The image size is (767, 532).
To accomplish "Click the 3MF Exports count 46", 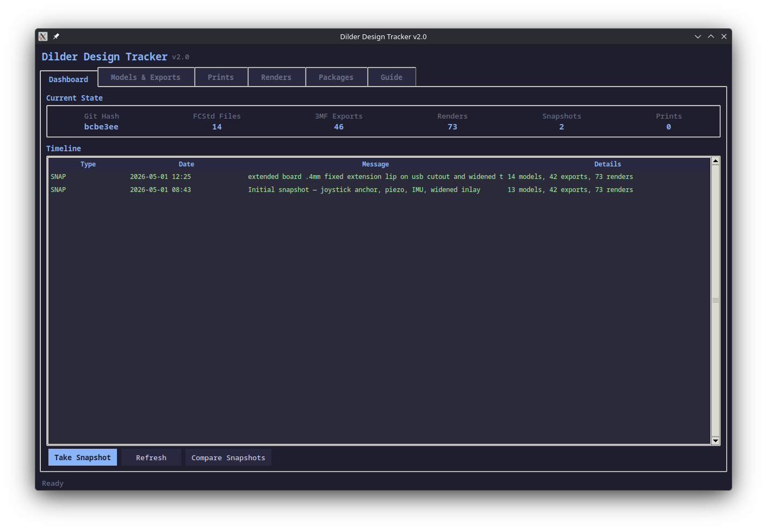I will 339,127.
